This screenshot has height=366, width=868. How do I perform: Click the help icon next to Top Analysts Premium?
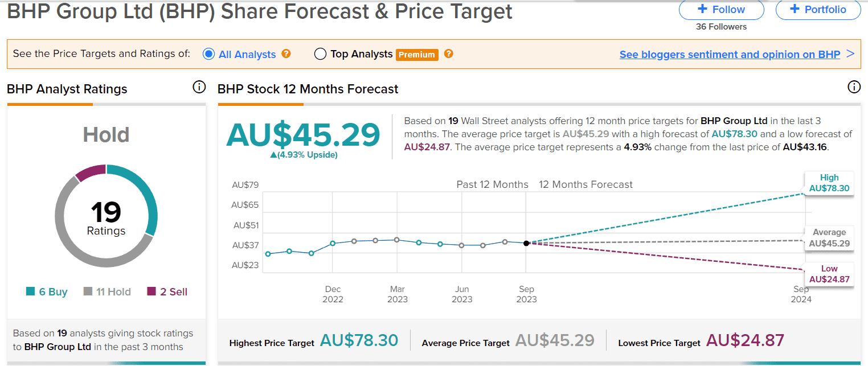(449, 54)
